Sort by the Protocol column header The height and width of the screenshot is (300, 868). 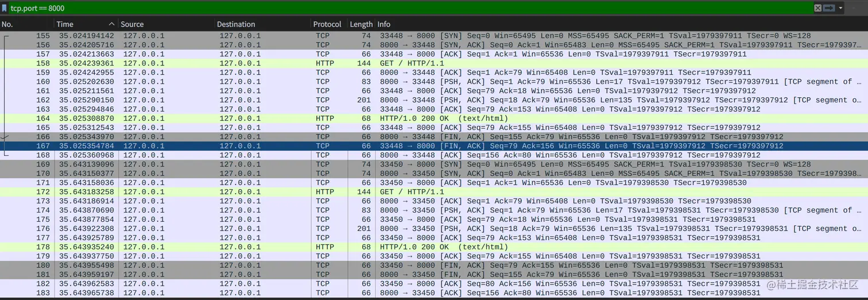[x=328, y=24]
